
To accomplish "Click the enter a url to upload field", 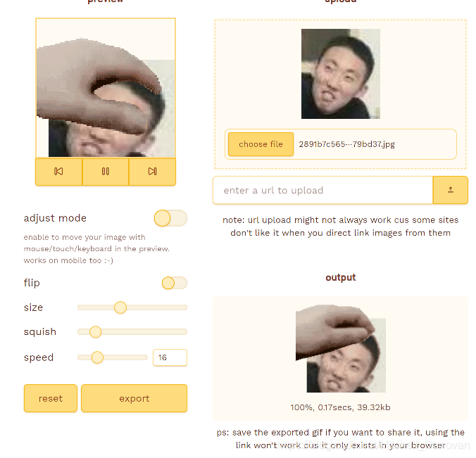I will click(x=323, y=190).
